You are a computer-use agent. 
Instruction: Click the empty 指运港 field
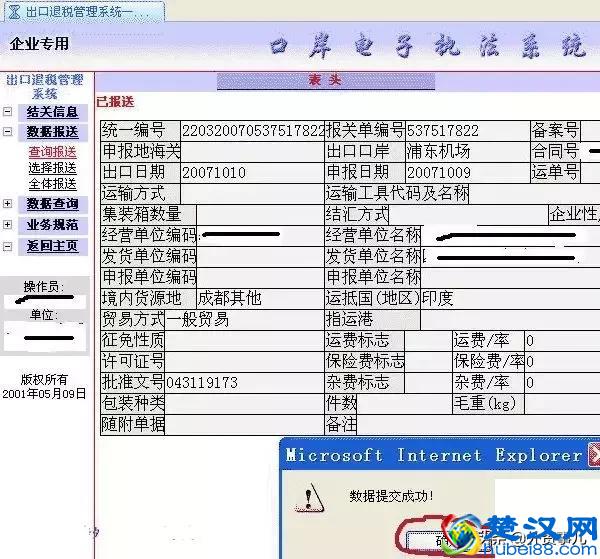pyautogui.click(x=510, y=319)
